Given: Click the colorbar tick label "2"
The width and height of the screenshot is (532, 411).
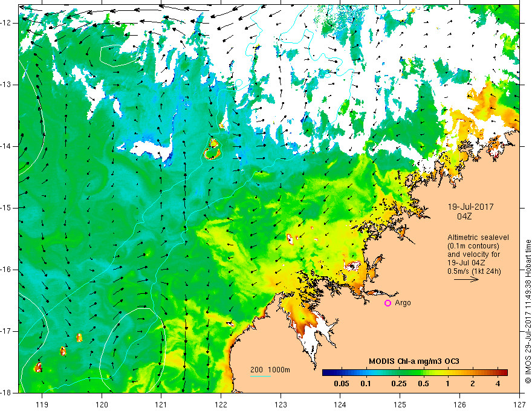Looking at the screenshot, I should pyautogui.click(x=473, y=384).
